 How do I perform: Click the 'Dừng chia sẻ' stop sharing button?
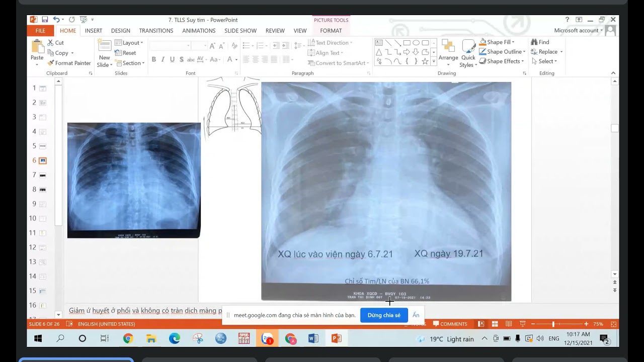tap(384, 315)
